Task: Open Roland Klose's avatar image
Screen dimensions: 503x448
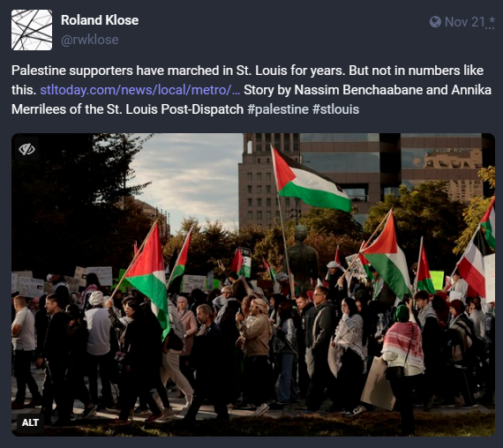Action: tap(32, 30)
